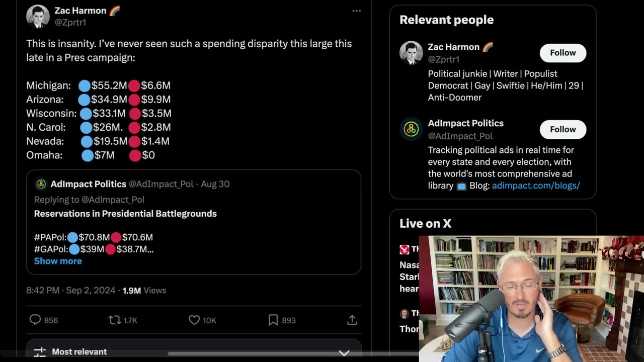This screenshot has width=644, height=362.
Task: Open Zac Harmon's avatar in Relevant people
Action: 411,53
